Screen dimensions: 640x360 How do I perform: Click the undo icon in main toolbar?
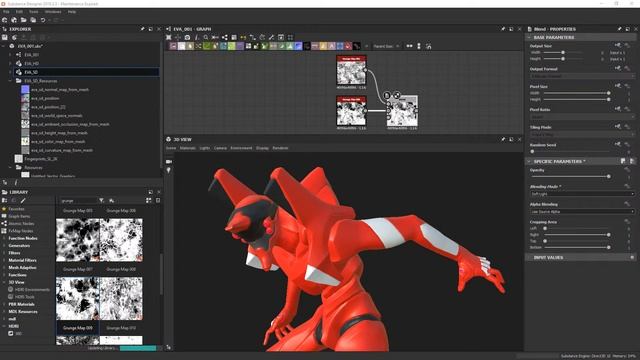(x=42, y=20)
